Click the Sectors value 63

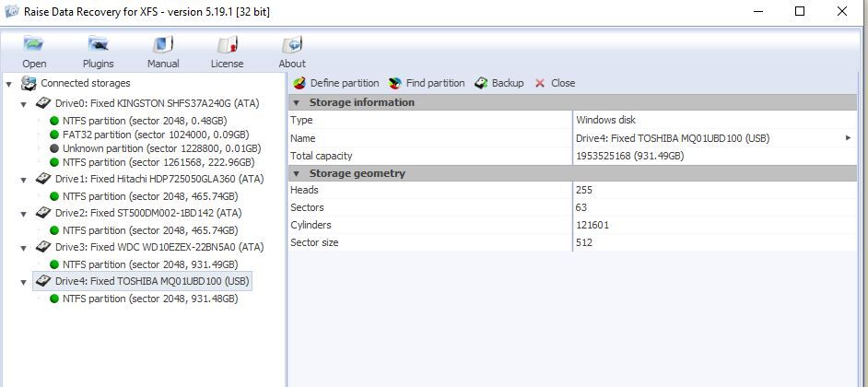(x=581, y=207)
